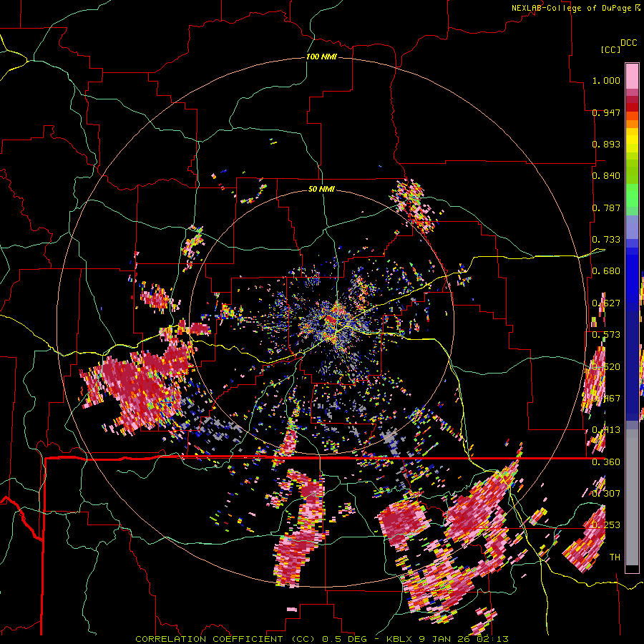Click the Correlation Coefficient caption at the bottom

point(322,639)
